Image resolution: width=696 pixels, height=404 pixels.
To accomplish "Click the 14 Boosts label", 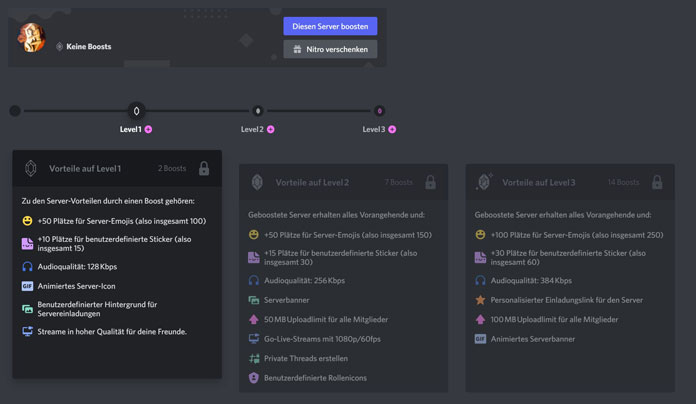I will (x=624, y=182).
